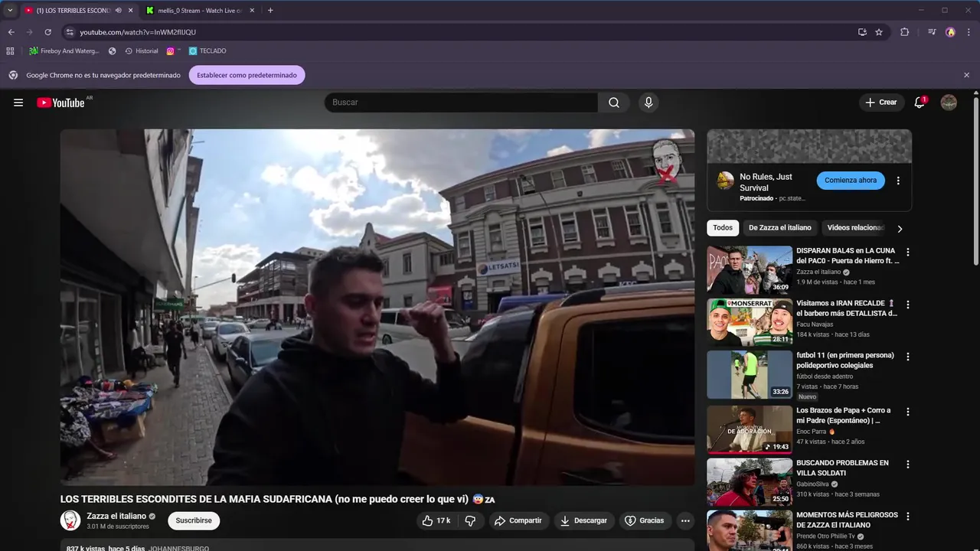Open options for Visitamos a IRAN RECALDE video

point(908,305)
